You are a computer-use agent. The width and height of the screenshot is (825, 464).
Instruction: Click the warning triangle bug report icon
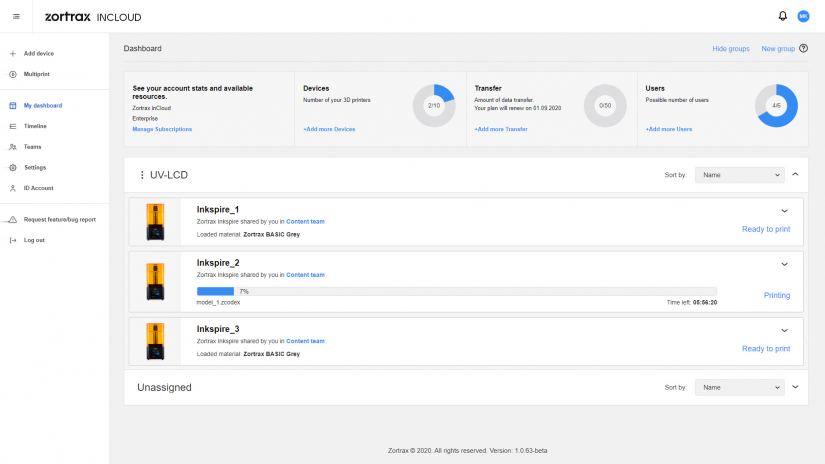pyautogui.click(x=13, y=219)
